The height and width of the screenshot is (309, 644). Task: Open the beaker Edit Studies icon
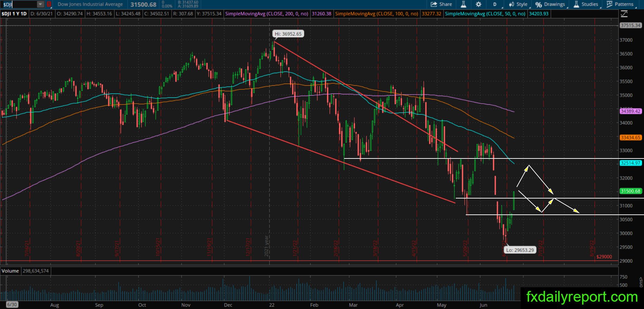[463, 4]
